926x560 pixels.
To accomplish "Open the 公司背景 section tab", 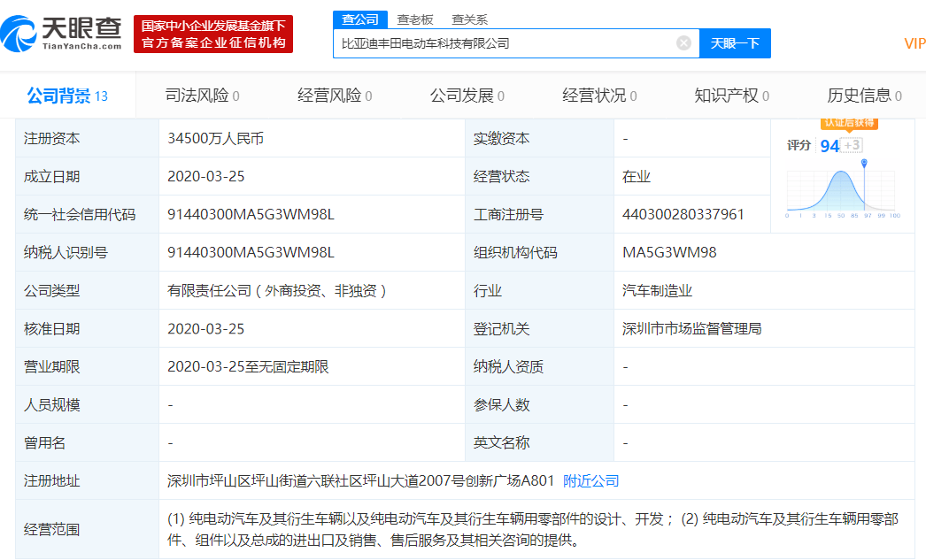I will (67, 95).
